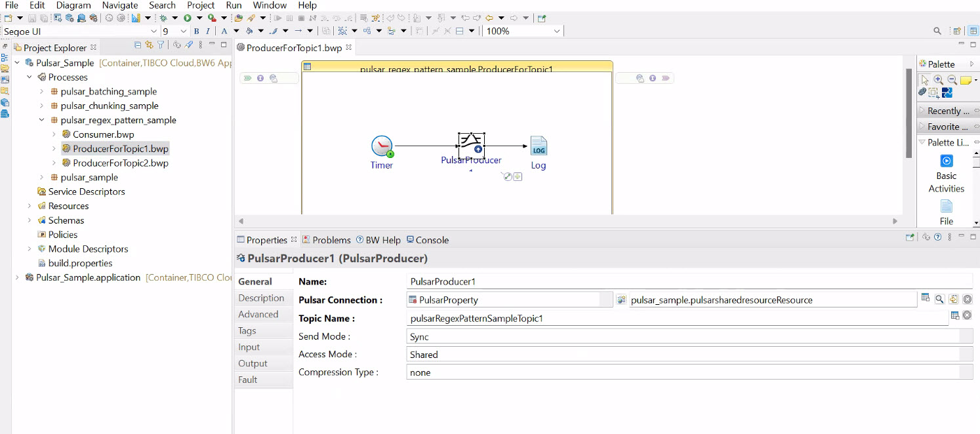The image size is (980, 434).
Task: Click the green Run toolbar icon
Action: (188, 18)
